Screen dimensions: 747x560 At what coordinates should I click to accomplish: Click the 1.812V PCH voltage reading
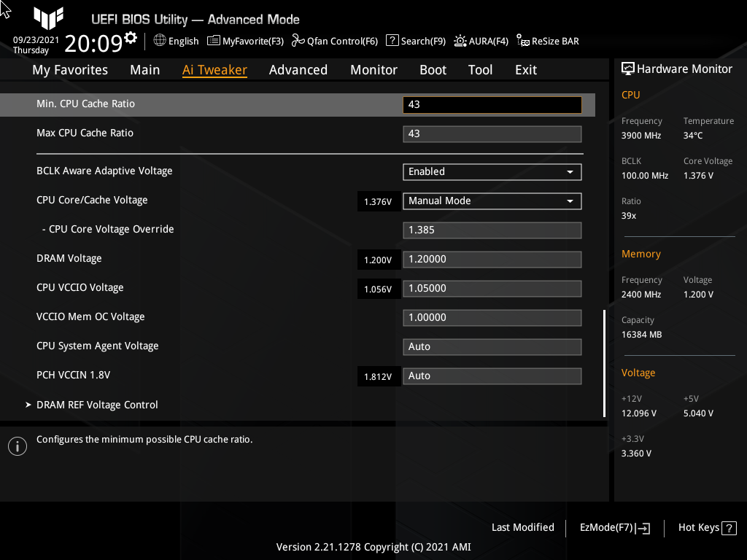(378, 377)
